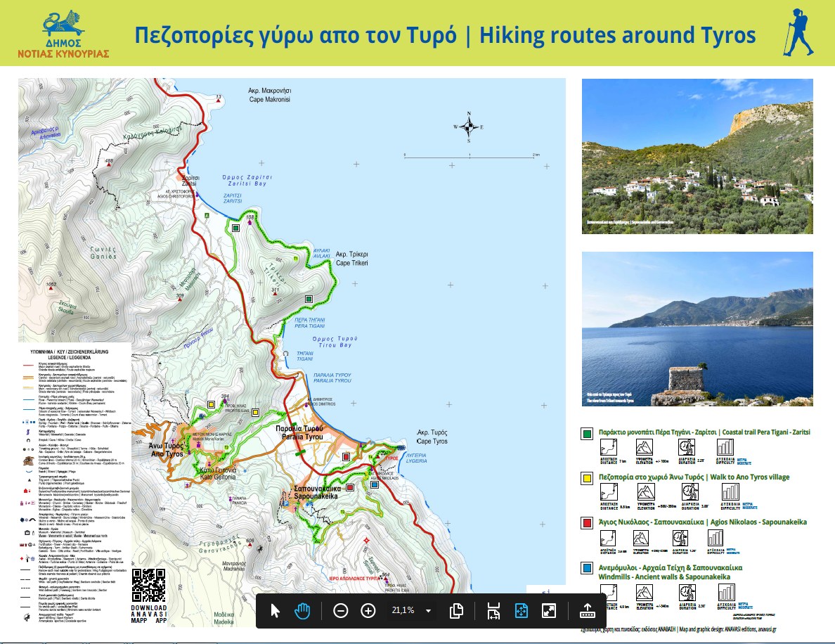835x644 pixels.
Task: Click the Windmills route difficulty bars icon
Action: pos(726,593)
